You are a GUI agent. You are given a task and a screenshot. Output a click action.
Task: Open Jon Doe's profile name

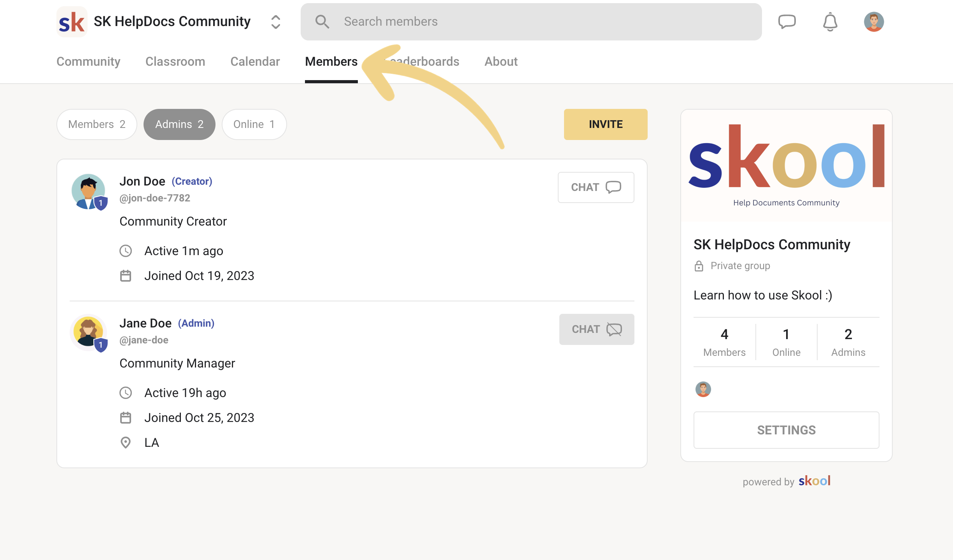142,181
